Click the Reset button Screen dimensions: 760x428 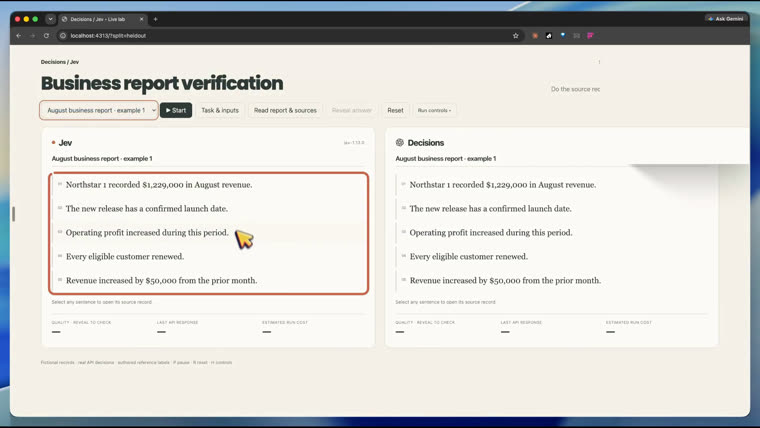[395, 110]
